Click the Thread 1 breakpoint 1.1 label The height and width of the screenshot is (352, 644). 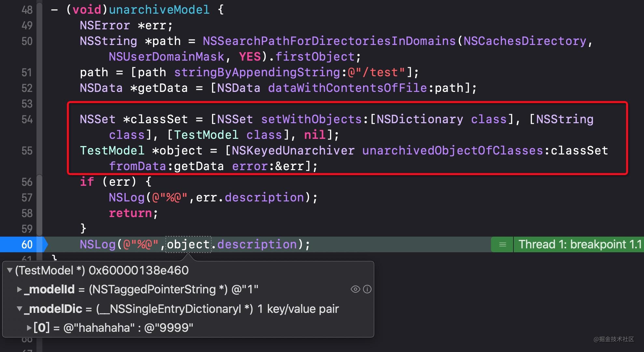[580, 244]
